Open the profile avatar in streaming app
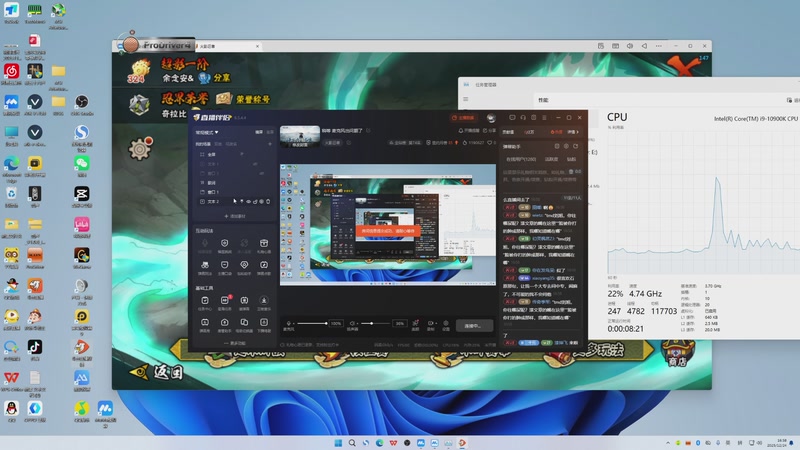This screenshot has width=800, height=450. tap(491, 118)
